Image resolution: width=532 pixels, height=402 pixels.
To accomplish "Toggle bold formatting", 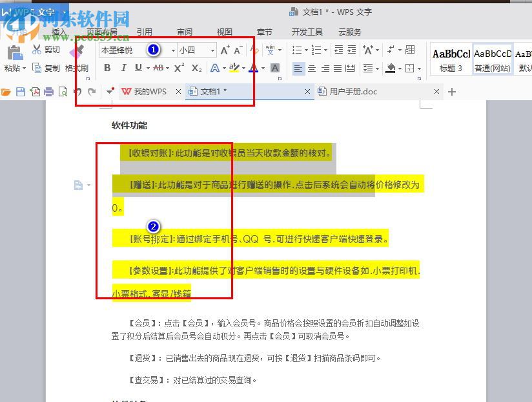I will pyautogui.click(x=108, y=67).
